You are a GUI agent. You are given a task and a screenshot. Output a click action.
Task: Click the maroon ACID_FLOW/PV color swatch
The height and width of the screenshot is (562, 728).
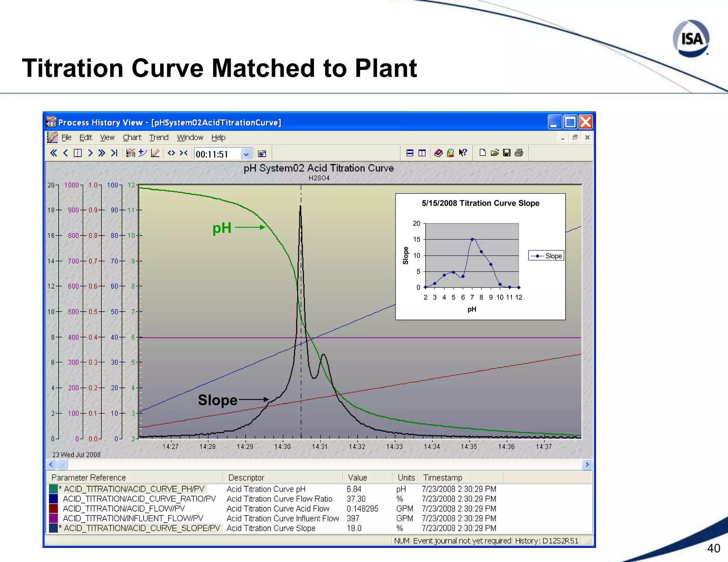click(53, 509)
